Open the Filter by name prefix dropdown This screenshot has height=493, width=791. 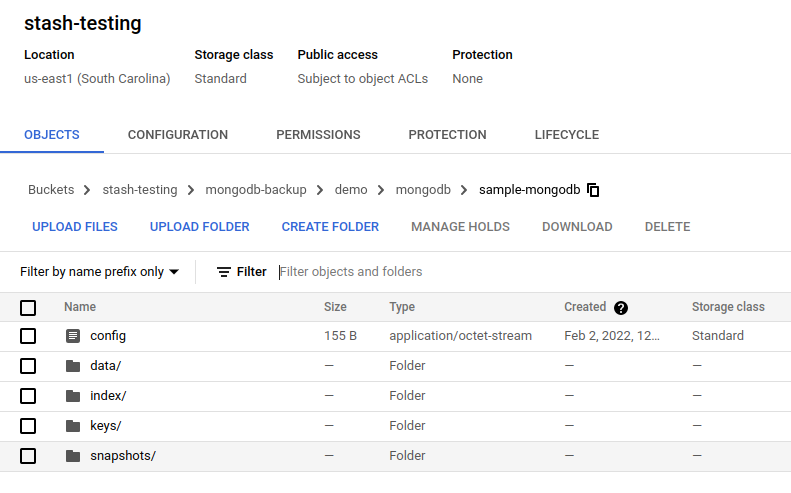99,272
